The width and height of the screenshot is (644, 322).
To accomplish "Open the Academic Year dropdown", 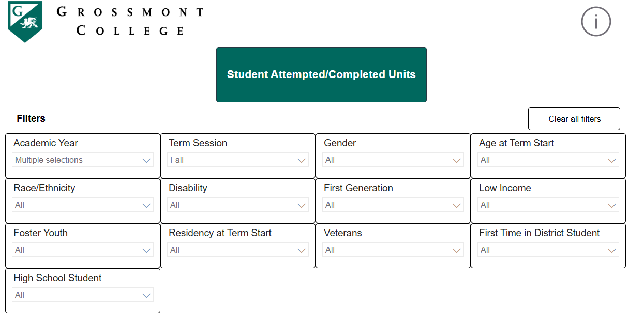I will [x=82, y=160].
